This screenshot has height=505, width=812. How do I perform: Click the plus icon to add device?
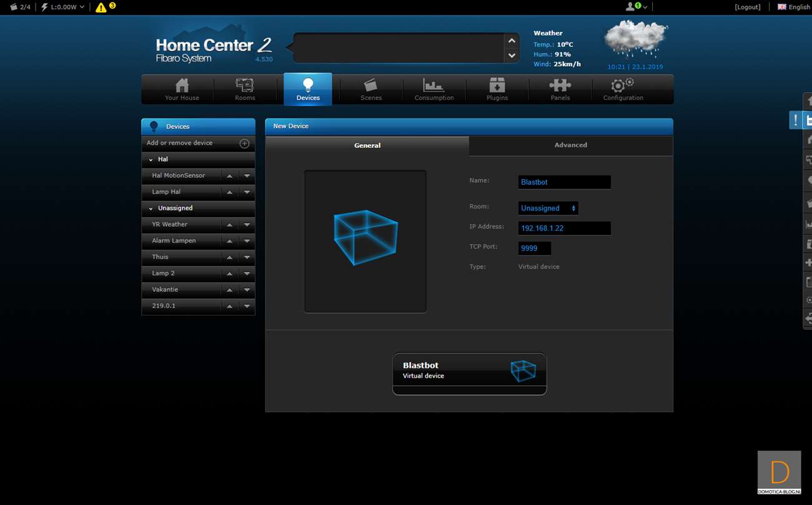(x=244, y=144)
